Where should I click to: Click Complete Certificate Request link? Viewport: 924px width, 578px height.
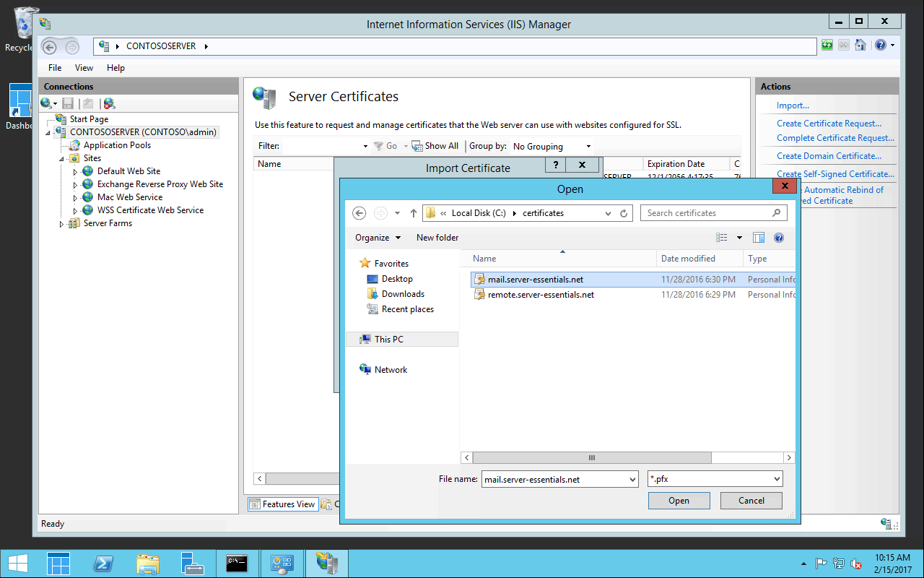(835, 138)
